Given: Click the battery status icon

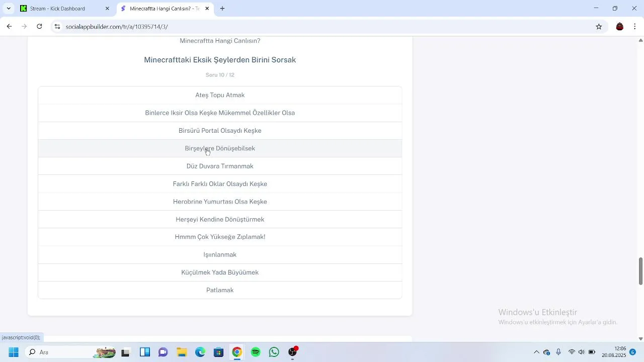Looking at the screenshot, I should click(x=592, y=352).
